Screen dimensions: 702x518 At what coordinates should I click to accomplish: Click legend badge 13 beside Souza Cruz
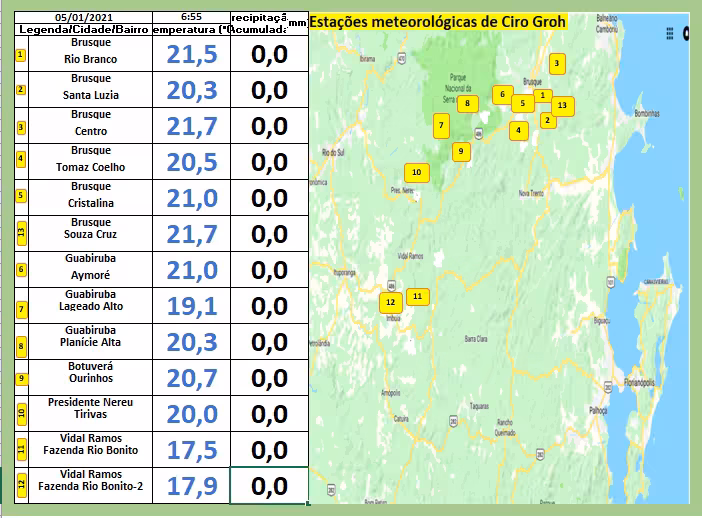pyautogui.click(x=20, y=234)
